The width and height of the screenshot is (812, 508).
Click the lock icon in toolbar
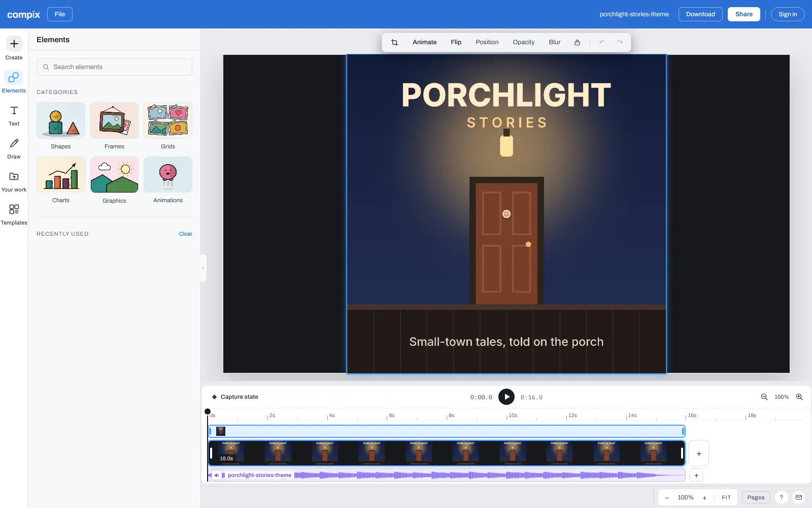coord(577,42)
